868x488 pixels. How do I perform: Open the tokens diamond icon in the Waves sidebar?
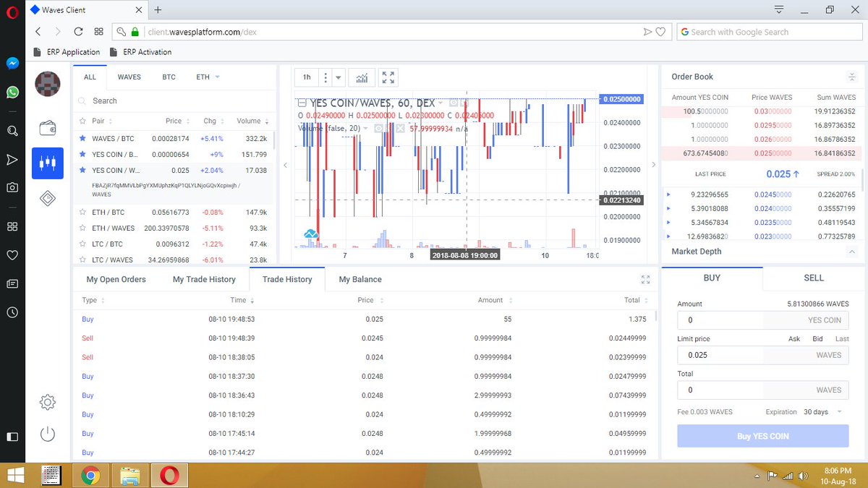point(48,198)
